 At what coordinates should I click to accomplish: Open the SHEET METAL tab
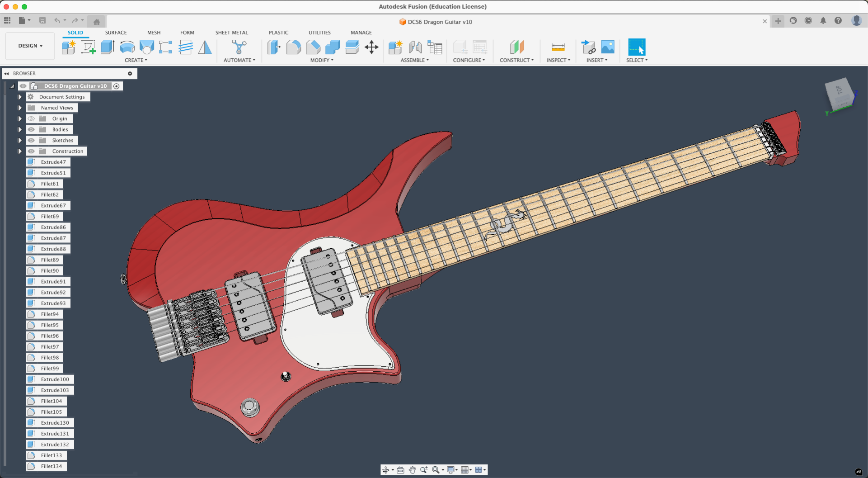(231, 33)
